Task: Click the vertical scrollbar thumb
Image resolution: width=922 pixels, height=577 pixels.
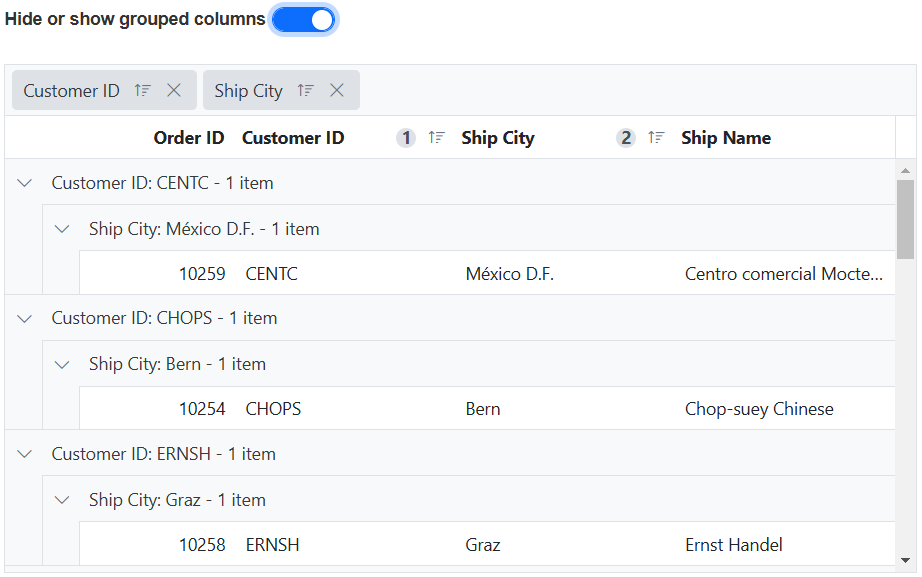Action: click(x=906, y=218)
